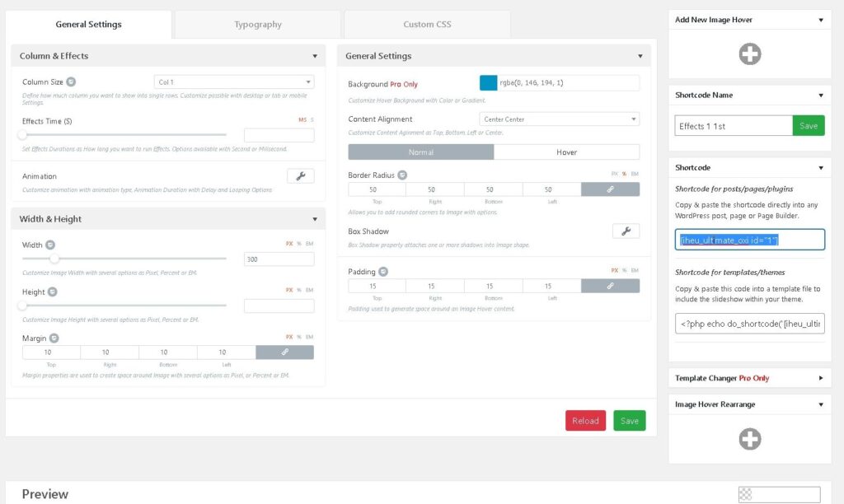The image size is (844, 504).
Task: Toggle the Padding link-values icon
Action: 610,286
